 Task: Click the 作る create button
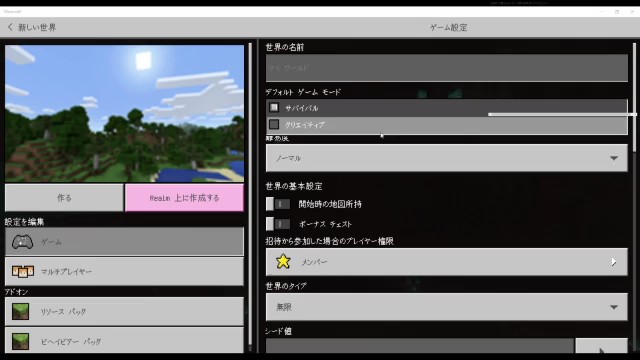point(64,198)
